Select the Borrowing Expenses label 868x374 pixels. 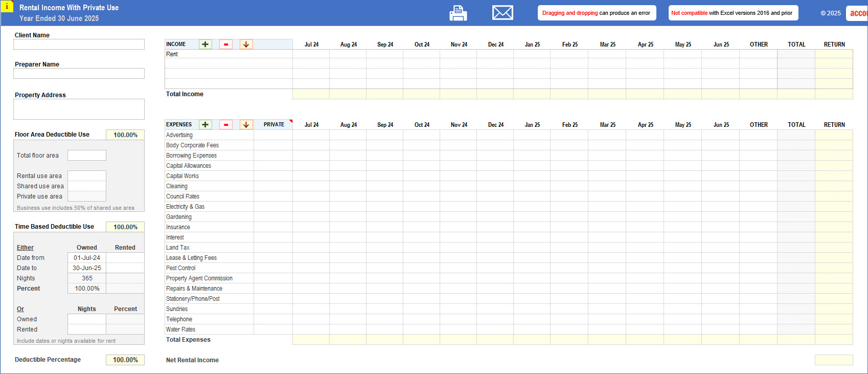191,156
